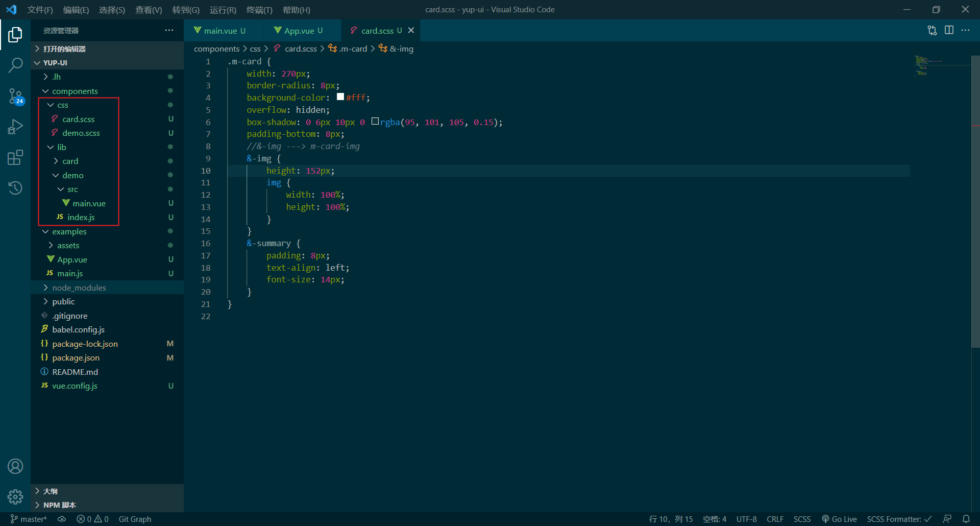Open the Selection menu

pyautogui.click(x=112, y=10)
